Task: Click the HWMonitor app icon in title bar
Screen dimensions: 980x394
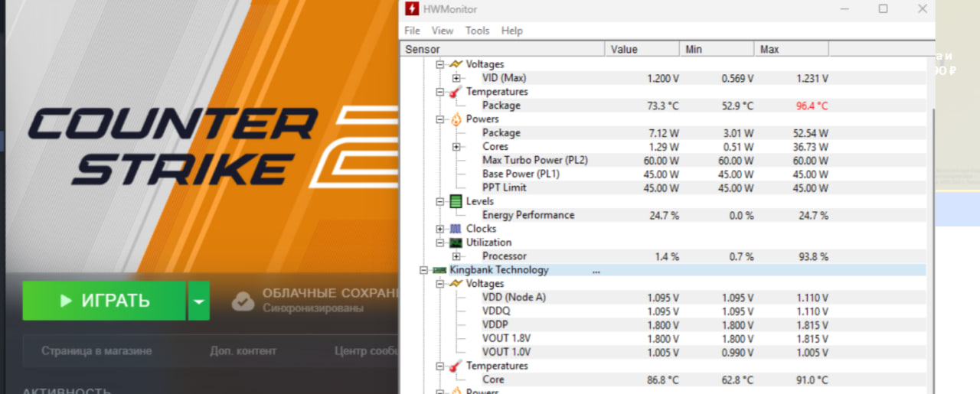Action: point(411,9)
